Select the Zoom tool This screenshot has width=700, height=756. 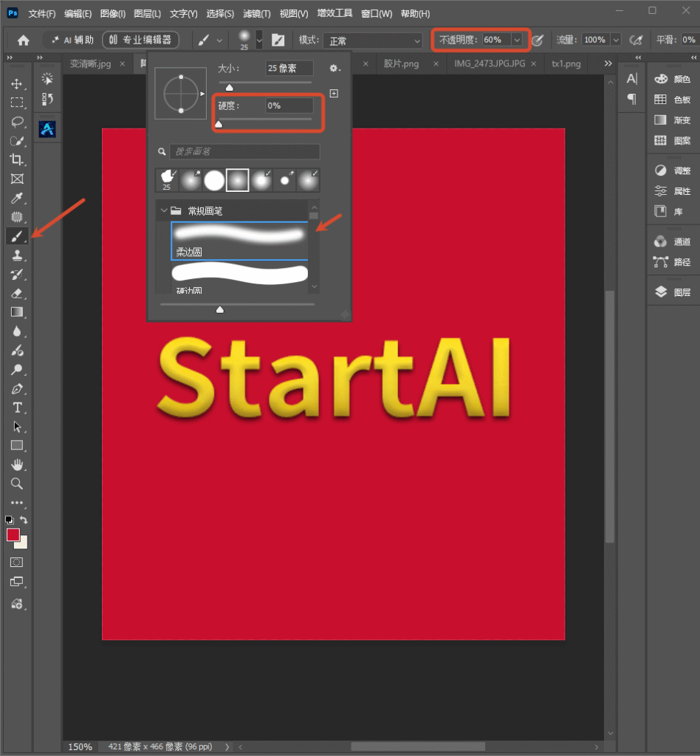[x=17, y=484]
